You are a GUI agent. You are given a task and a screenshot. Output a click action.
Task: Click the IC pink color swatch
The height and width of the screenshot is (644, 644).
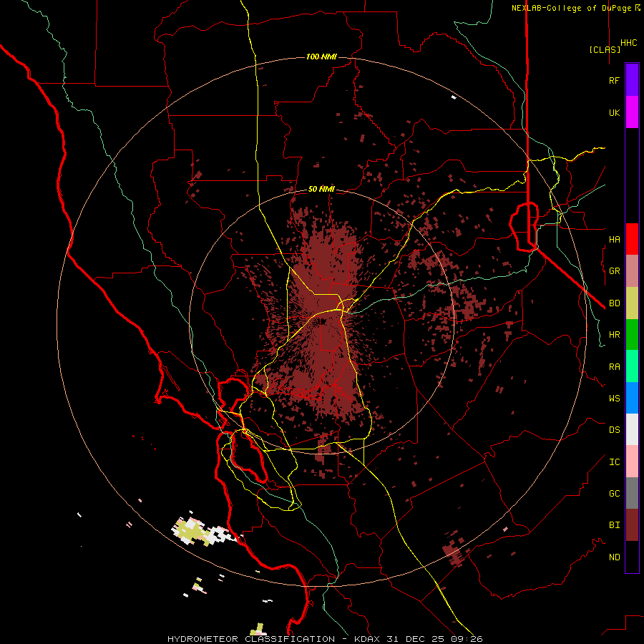click(x=632, y=462)
